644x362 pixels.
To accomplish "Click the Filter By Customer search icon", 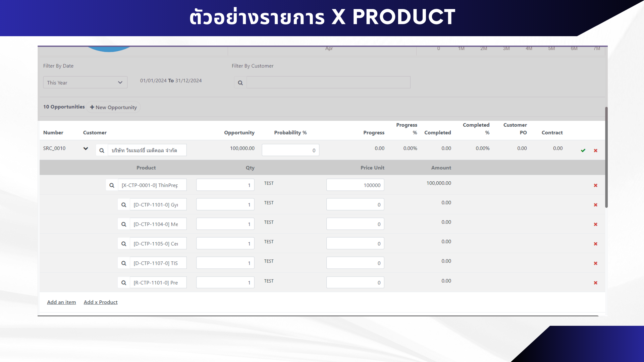I will [x=240, y=83].
